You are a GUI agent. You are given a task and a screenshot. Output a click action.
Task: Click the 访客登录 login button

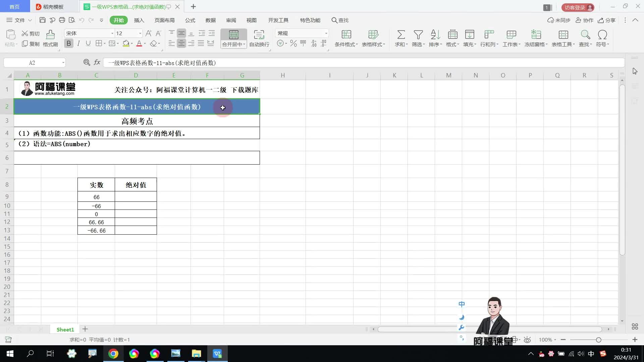[x=578, y=7]
